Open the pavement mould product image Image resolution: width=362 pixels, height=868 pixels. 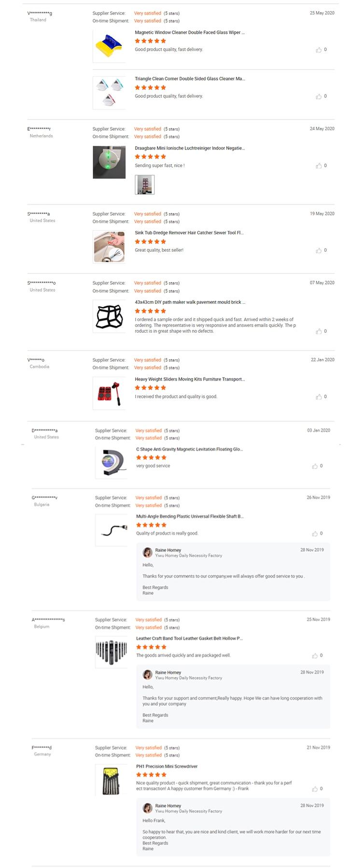[109, 316]
